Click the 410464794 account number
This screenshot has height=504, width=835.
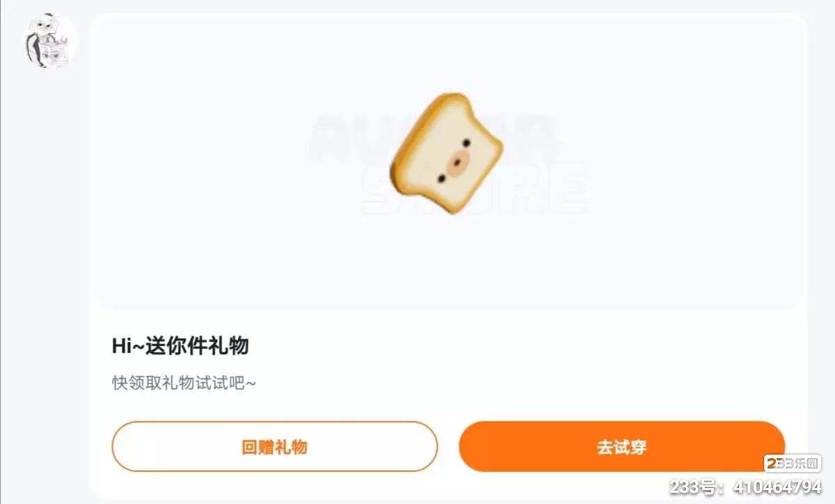point(774,486)
